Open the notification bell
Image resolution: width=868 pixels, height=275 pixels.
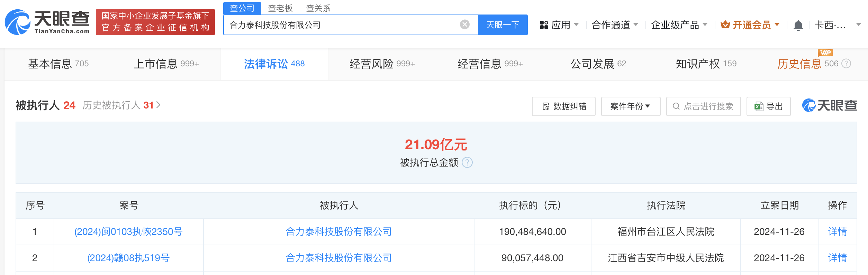coord(798,25)
